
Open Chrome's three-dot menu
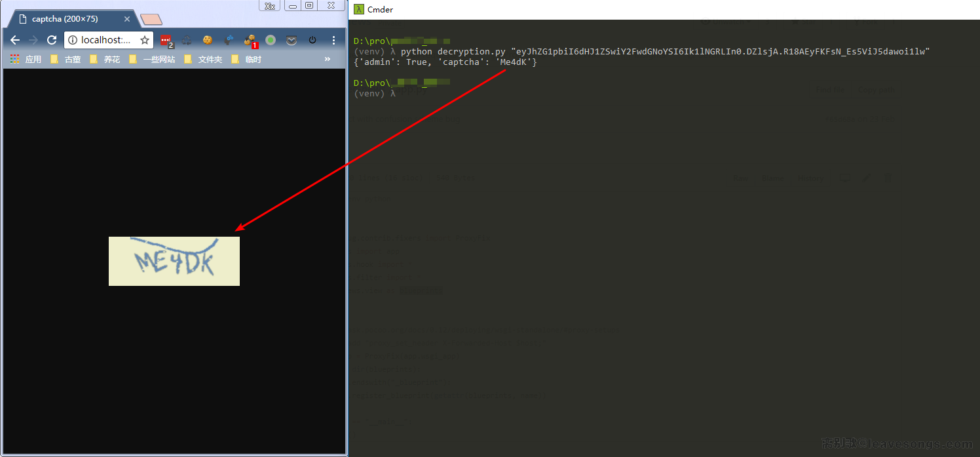coord(333,40)
